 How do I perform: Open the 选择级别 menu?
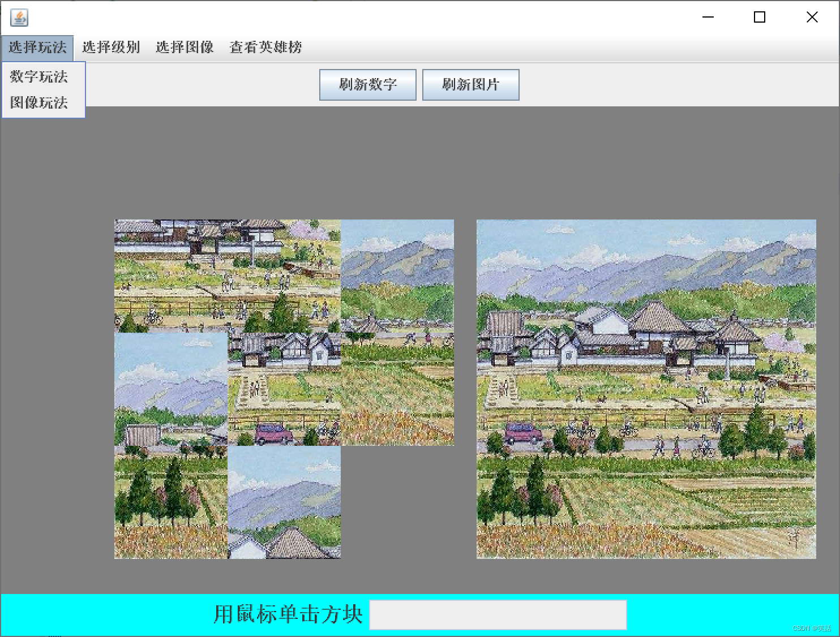[111, 48]
